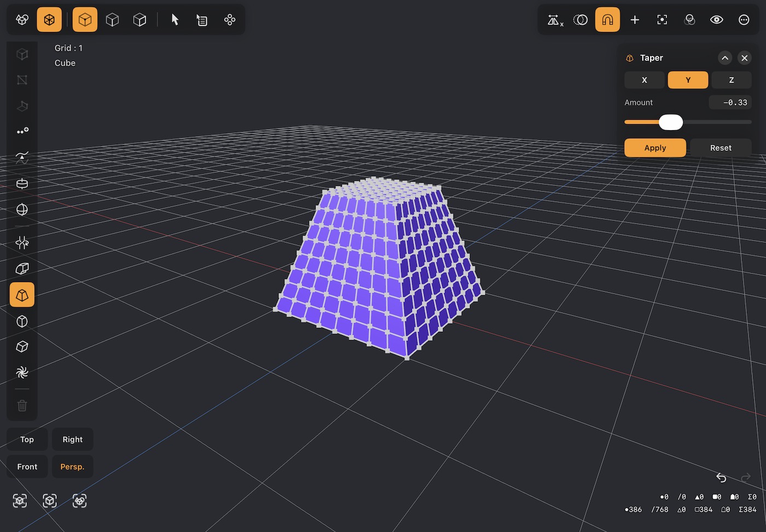
Task: Select the wave curve tool in the sidebar
Action: [x=22, y=157]
